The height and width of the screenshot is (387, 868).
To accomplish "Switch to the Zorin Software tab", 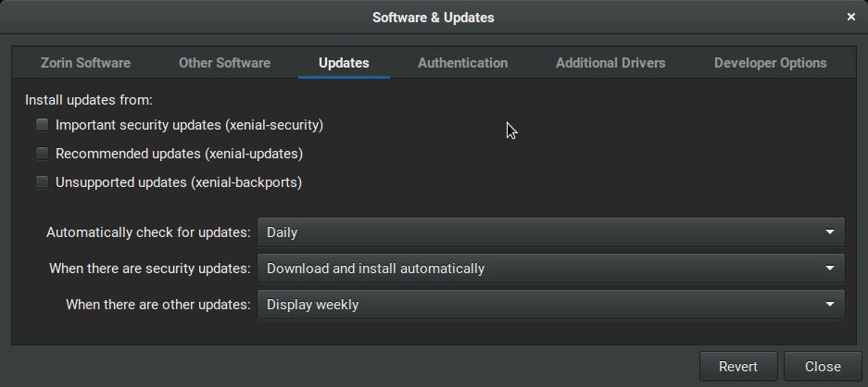I will (x=85, y=63).
